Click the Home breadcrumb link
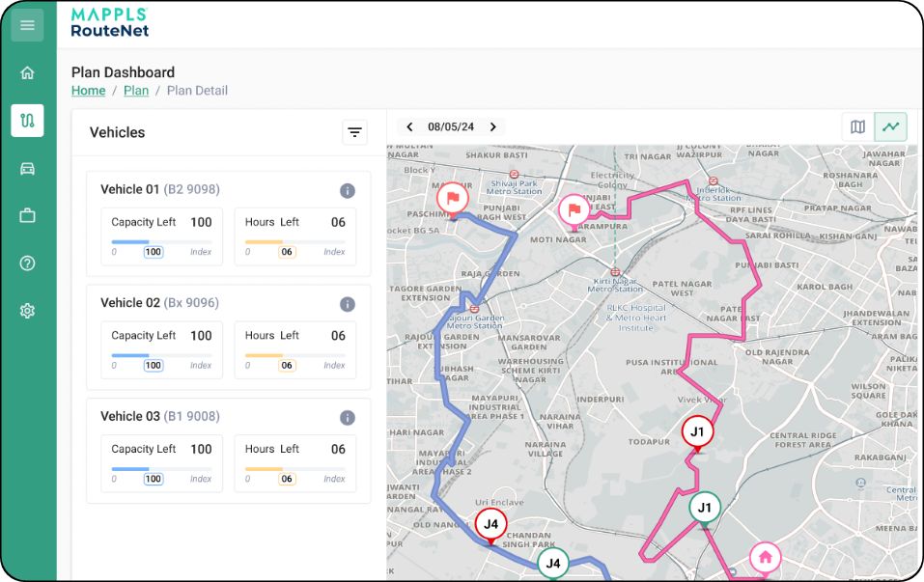The height and width of the screenshot is (582, 924). [88, 91]
